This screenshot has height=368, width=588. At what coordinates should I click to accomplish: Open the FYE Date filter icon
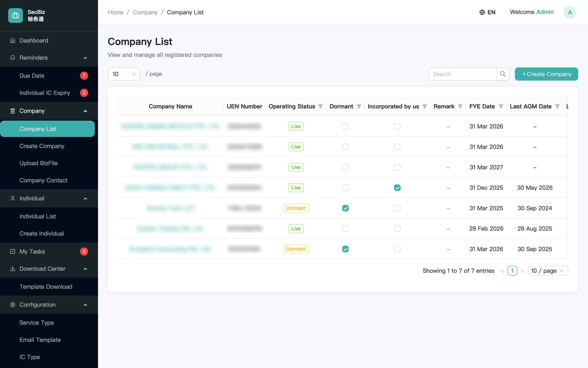501,106
